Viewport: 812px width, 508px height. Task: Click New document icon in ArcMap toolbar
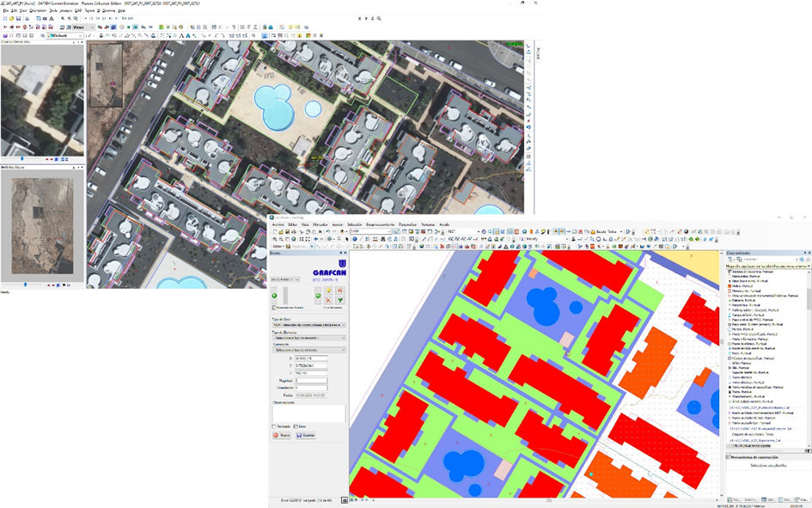(275, 231)
